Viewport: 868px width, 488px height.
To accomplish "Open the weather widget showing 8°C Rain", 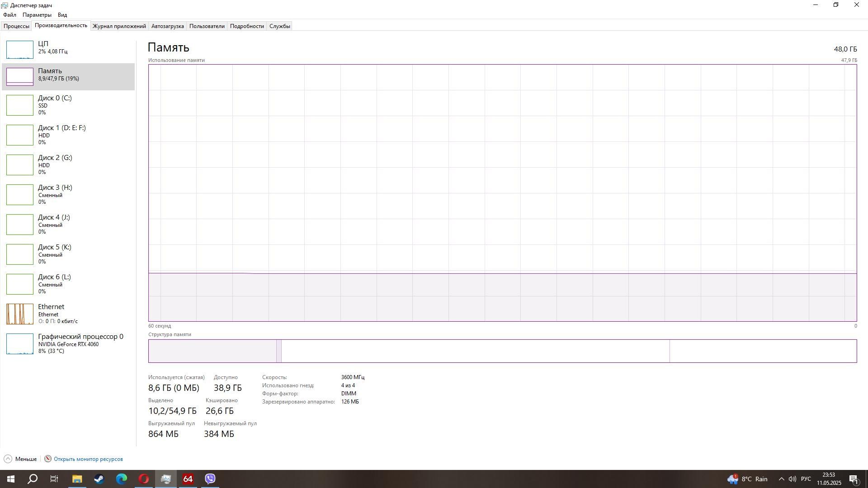I will coord(748,479).
